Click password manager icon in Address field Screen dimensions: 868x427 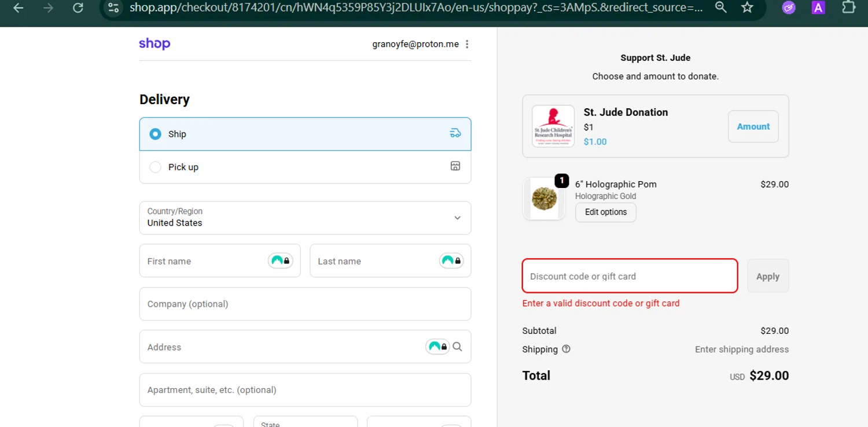pyautogui.click(x=437, y=347)
